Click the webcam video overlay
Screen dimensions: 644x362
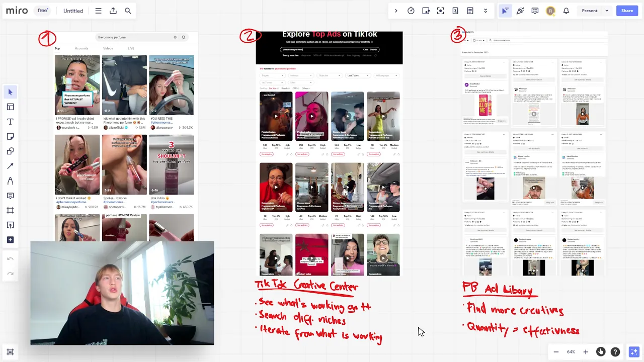pyautogui.click(x=122, y=293)
